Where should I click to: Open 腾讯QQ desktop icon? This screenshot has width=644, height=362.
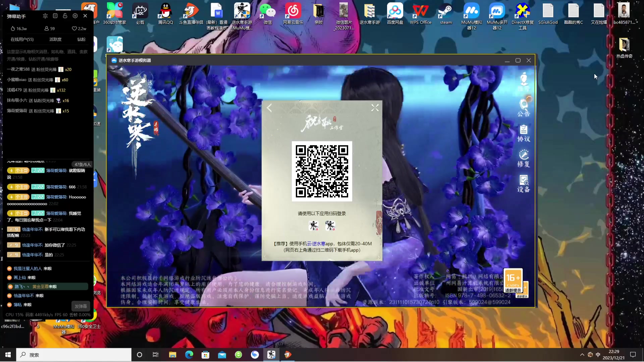[x=165, y=14]
